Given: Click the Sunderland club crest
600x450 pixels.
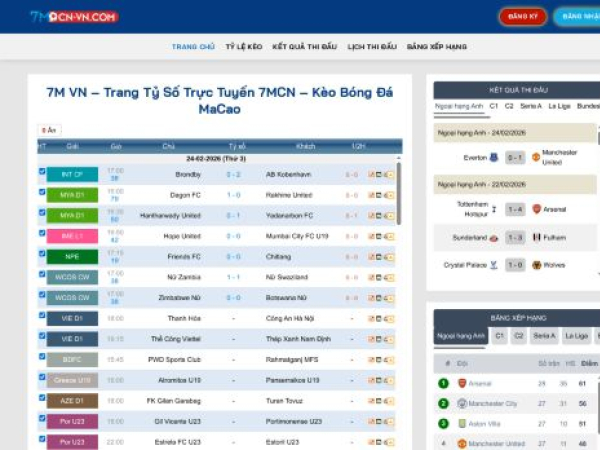Looking at the screenshot, I should click(x=494, y=237).
